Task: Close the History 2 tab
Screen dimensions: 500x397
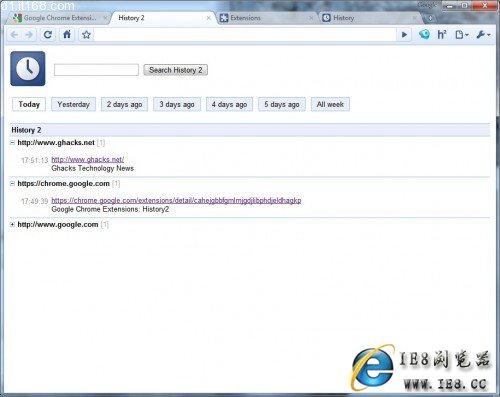Action: pos(208,18)
